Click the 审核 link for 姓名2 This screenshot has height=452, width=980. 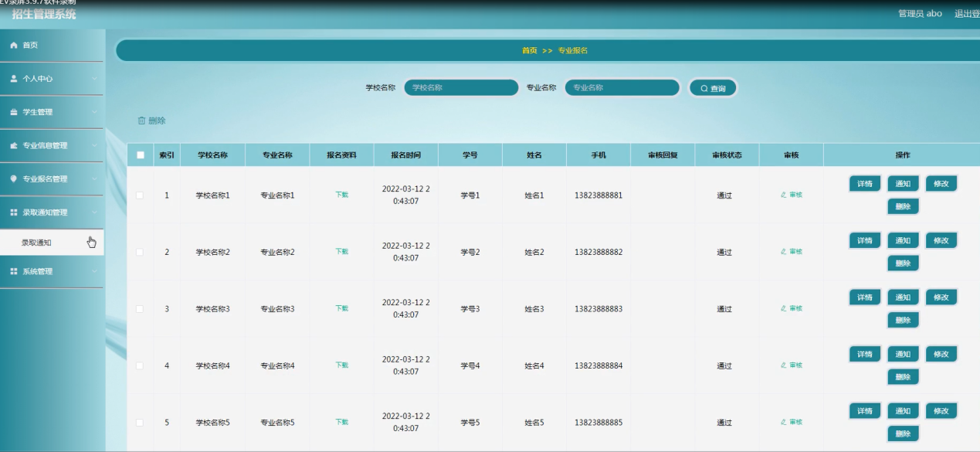(791, 252)
